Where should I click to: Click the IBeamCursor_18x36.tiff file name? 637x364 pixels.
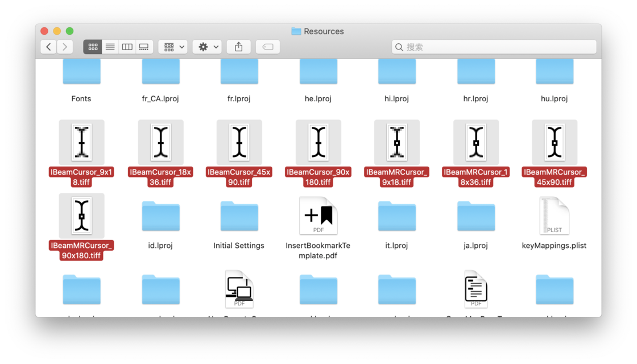(x=160, y=177)
